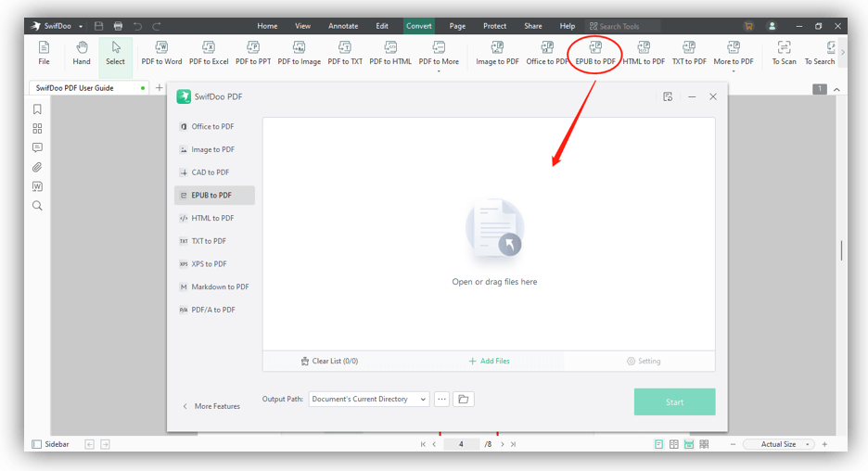Open the sidebar search icon
This screenshot has height=471, width=868.
[x=37, y=206]
